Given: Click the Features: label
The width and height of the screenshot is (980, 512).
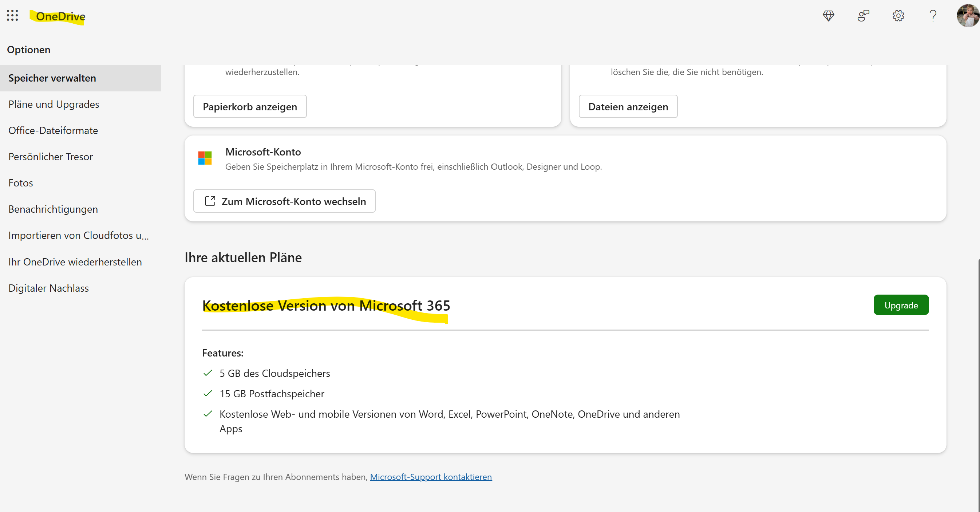Looking at the screenshot, I should (x=222, y=353).
